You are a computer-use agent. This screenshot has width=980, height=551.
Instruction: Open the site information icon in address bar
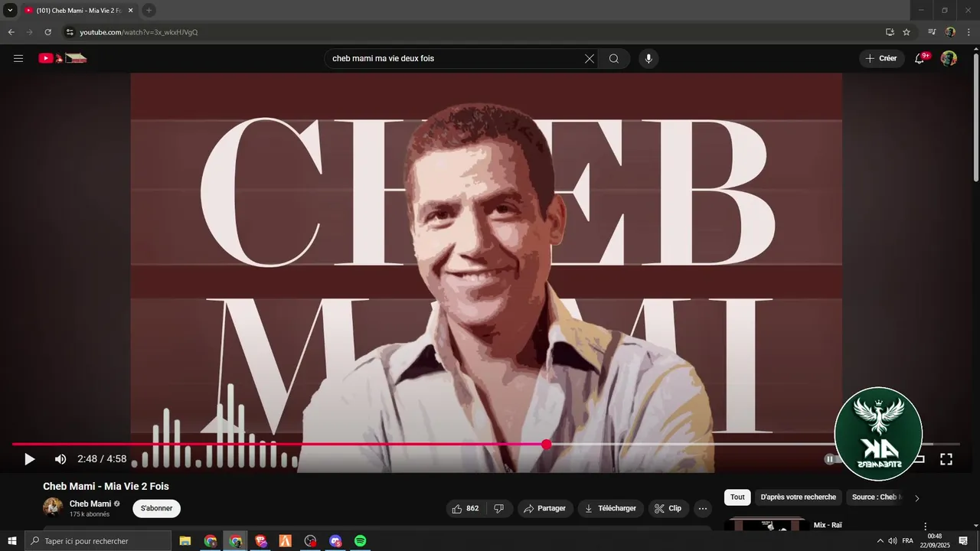[69, 32]
